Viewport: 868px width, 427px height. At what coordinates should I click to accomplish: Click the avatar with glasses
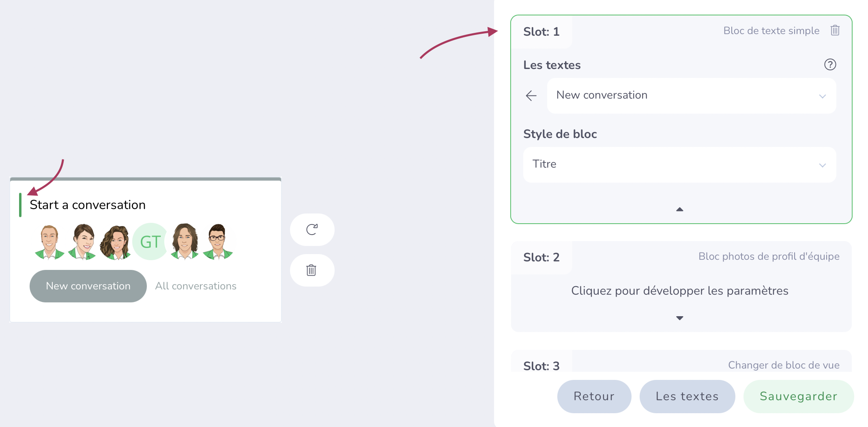click(218, 242)
